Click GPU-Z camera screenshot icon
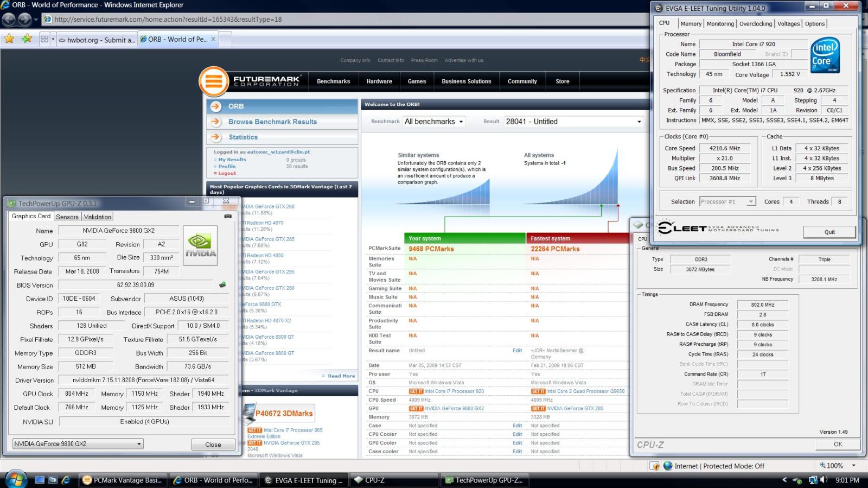This screenshot has width=868, height=488. tap(228, 216)
